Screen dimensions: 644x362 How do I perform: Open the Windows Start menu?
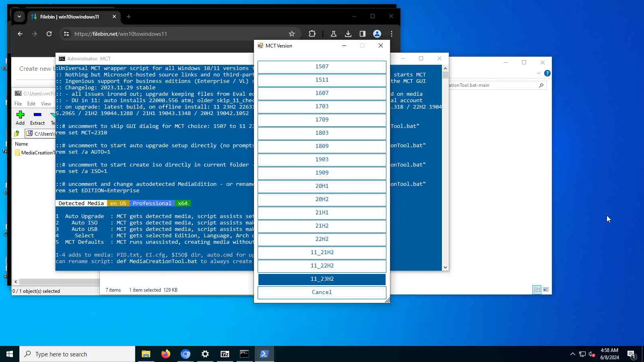click(x=10, y=354)
